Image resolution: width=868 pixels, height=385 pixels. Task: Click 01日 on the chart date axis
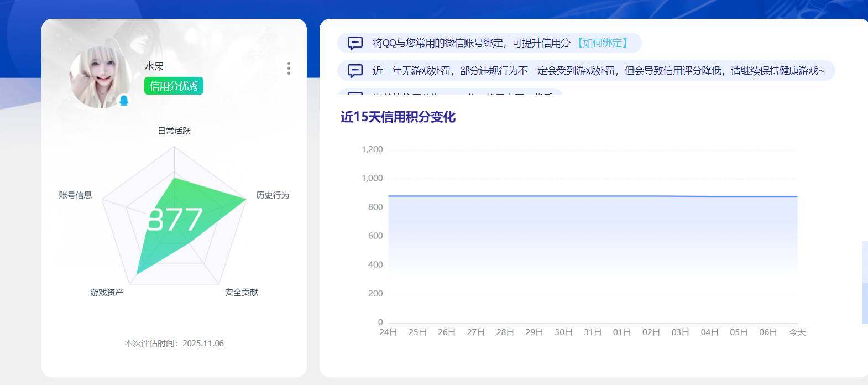[x=621, y=332]
